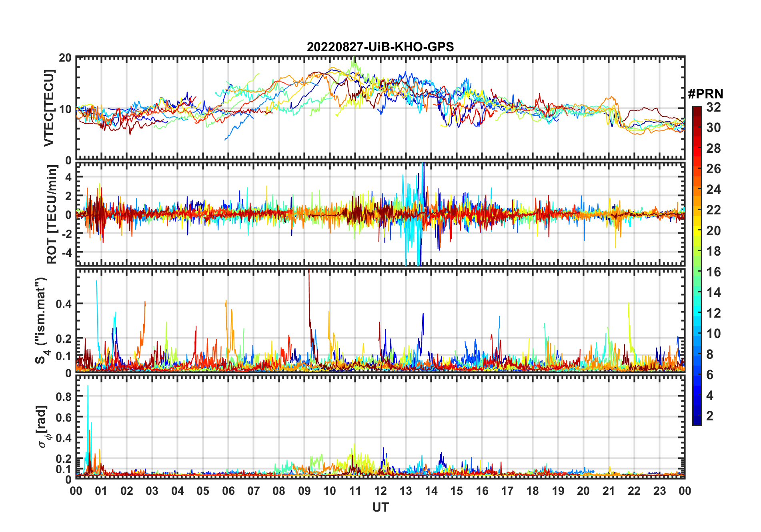This screenshot has height=532, width=761.
Task: Click colorbar tick label 6
Action: tap(710, 374)
